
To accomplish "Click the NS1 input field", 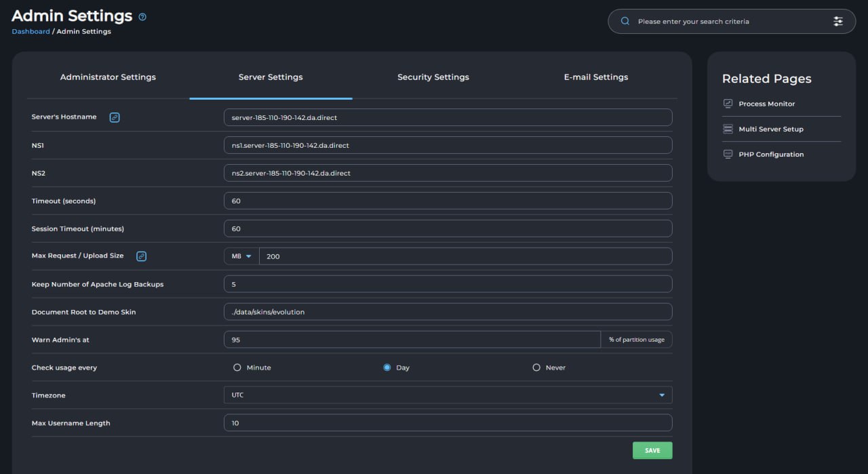I will click(448, 145).
